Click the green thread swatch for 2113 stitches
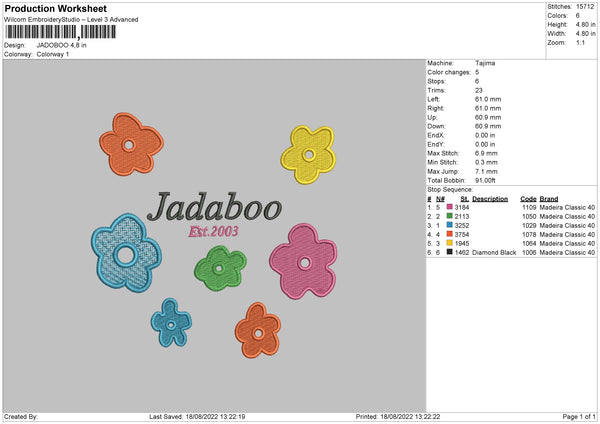Image resolution: width=600 pixels, height=424 pixels. click(x=450, y=216)
